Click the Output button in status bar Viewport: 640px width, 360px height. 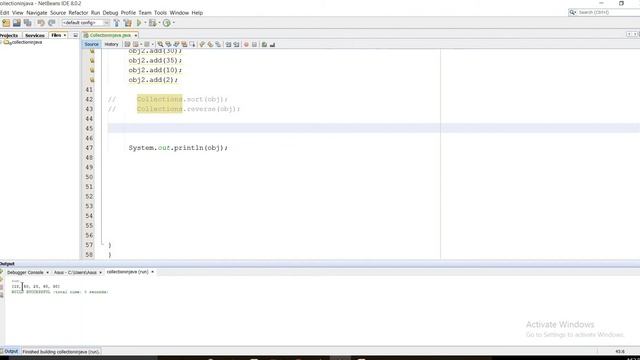pos(10,351)
